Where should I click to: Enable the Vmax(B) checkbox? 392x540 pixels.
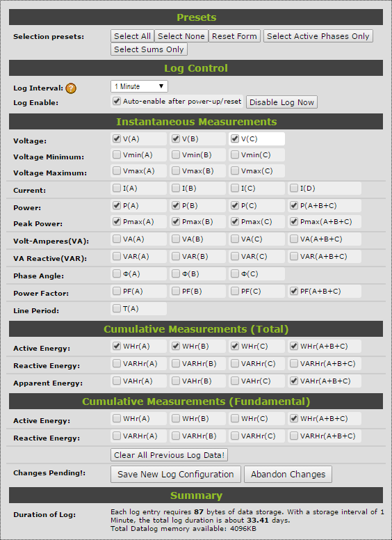[x=176, y=170]
